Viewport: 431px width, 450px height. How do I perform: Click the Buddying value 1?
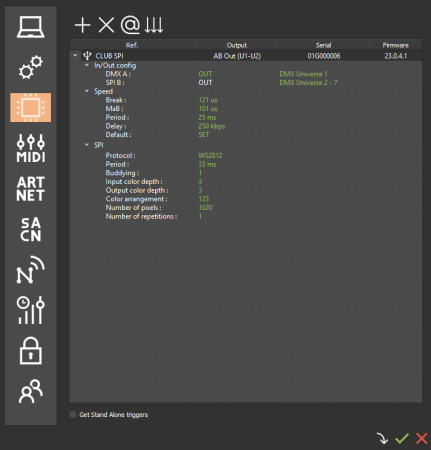[x=200, y=173]
